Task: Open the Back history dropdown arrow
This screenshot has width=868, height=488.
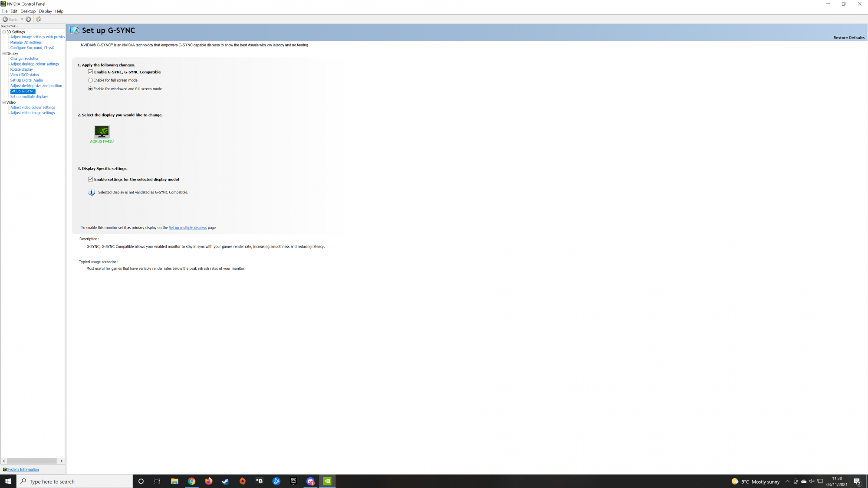Action: point(22,19)
